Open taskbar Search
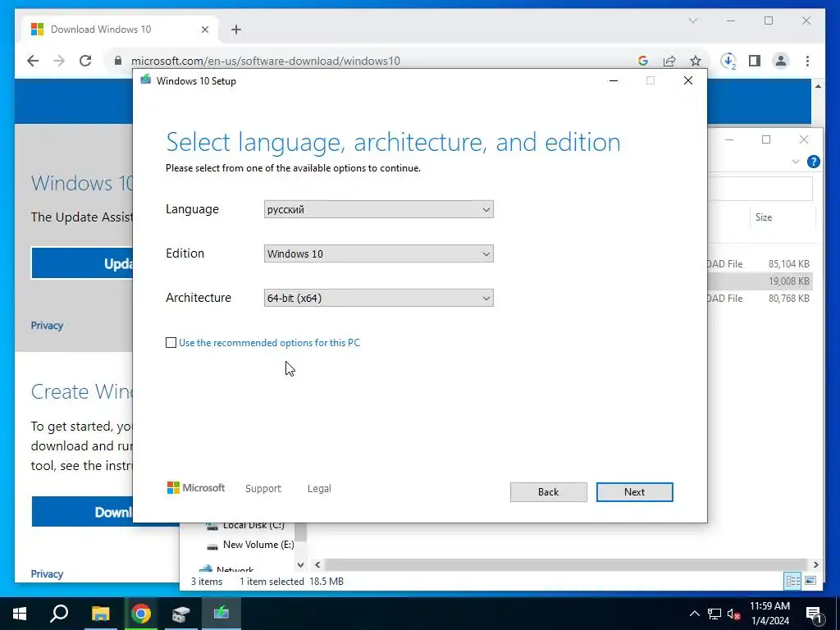The image size is (840, 630). (x=59, y=614)
